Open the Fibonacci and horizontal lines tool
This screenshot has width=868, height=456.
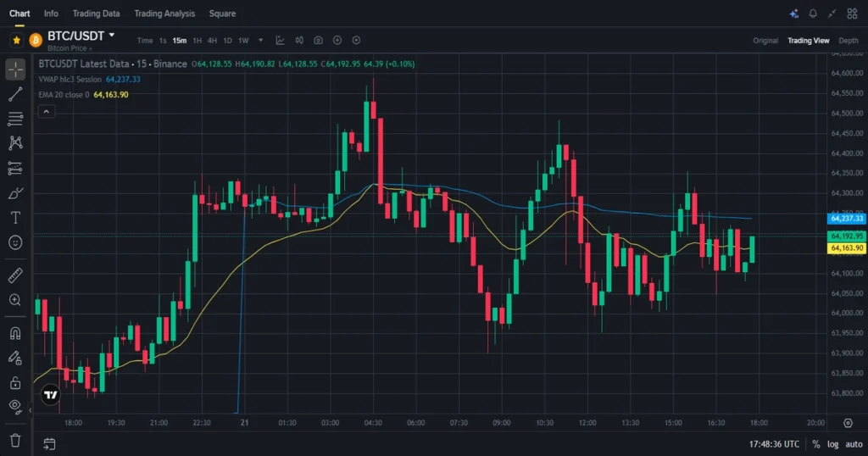tap(15, 119)
